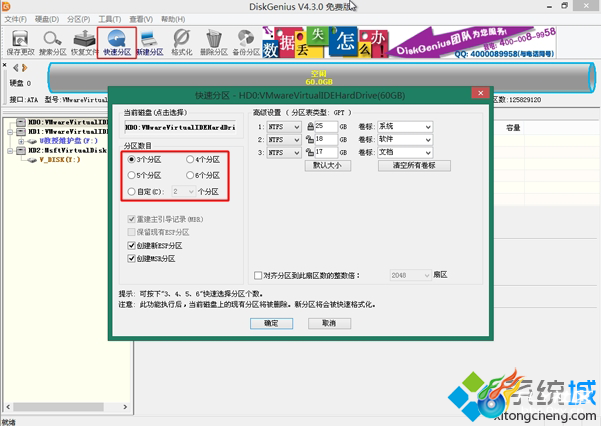Click the current disk selector HD0 field
This screenshot has width=601, height=426.
[180, 127]
